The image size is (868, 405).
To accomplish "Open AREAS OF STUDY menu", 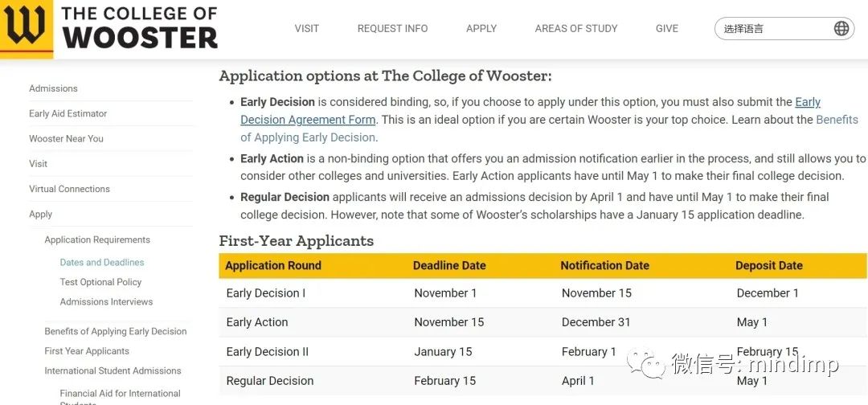I will pyautogui.click(x=575, y=28).
